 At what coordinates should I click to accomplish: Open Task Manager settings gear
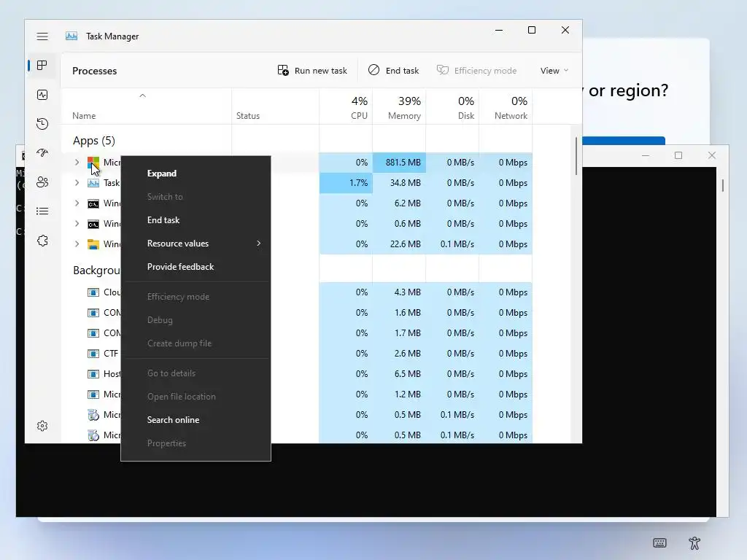tap(42, 426)
